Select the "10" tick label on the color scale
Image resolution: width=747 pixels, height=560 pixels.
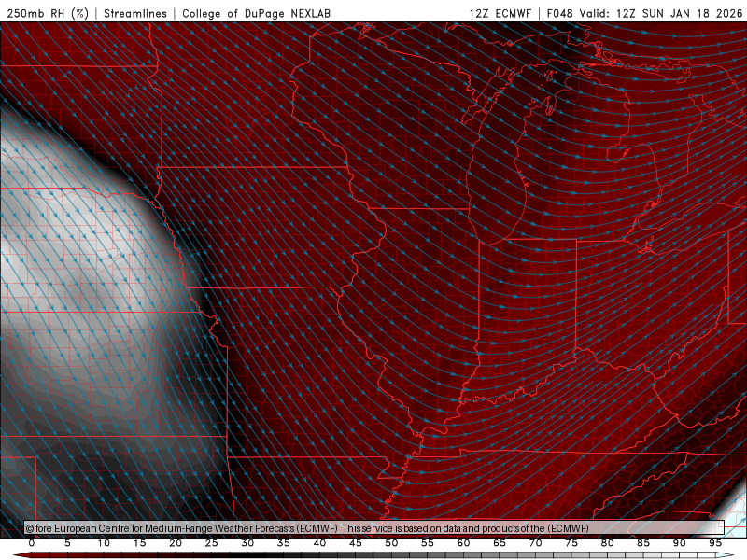click(104, 543)
